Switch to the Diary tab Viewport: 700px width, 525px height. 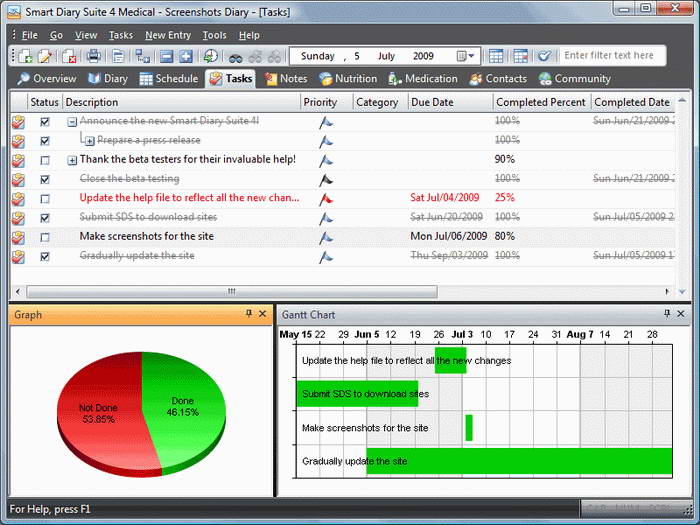108,79
